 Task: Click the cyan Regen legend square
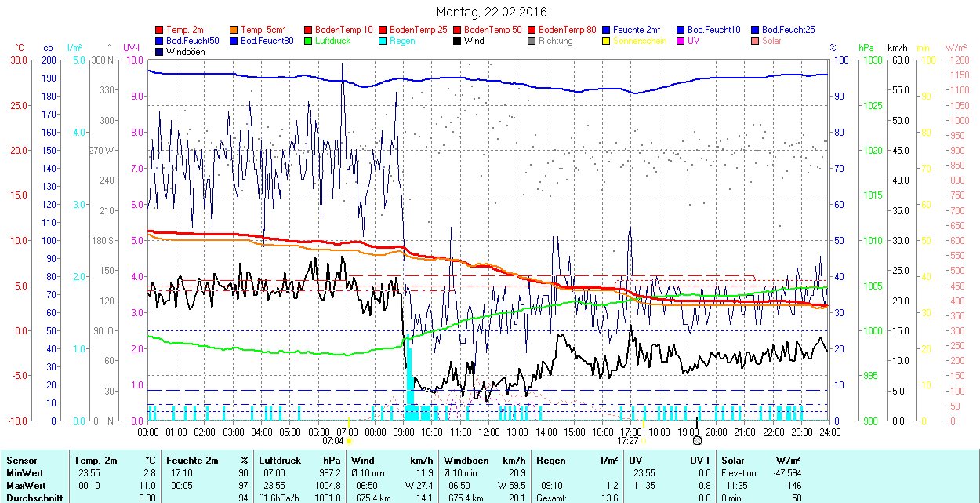[383, 41]
